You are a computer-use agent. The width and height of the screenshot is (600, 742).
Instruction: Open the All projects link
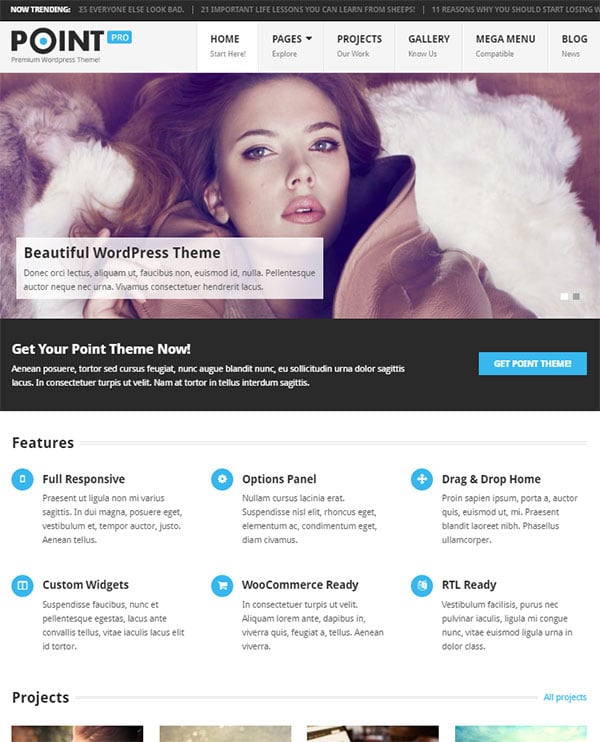coord(565,697)
